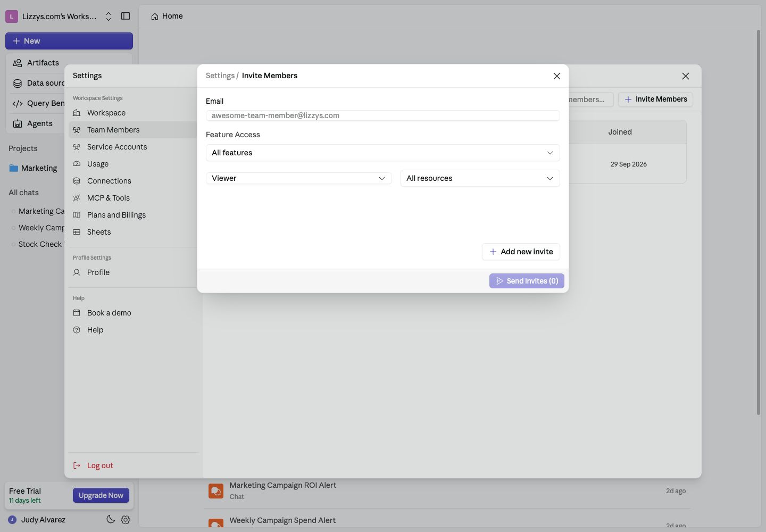Toggle the sidebar panel icon
This screenshot has height=532, width=766.
coord(126,16)
